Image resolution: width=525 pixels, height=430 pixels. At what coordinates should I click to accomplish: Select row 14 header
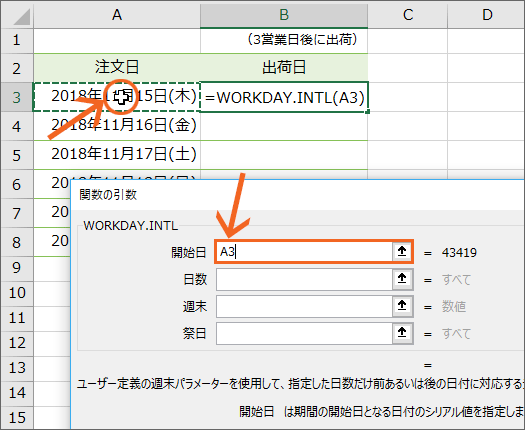17,393
